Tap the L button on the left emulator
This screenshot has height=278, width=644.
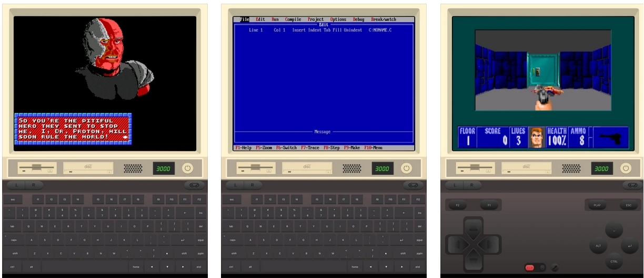[x=16, y=185]
